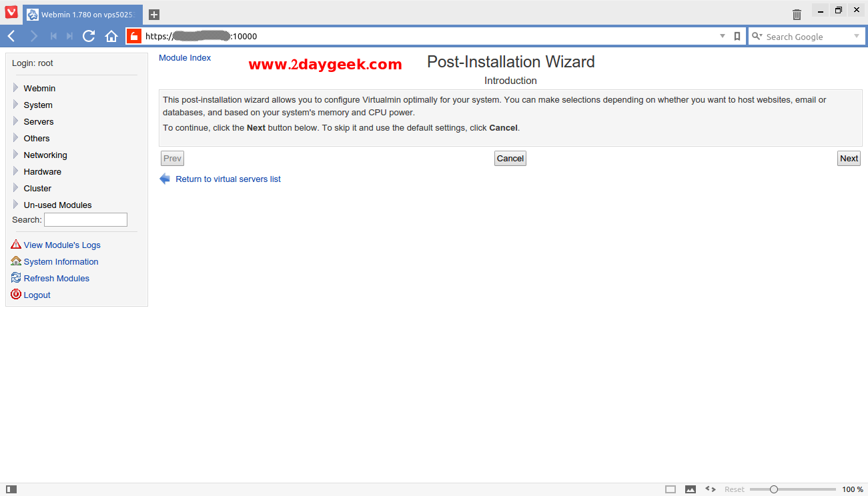
Task: Click the red Logout power icon
Action: click(x=16, y=294)
